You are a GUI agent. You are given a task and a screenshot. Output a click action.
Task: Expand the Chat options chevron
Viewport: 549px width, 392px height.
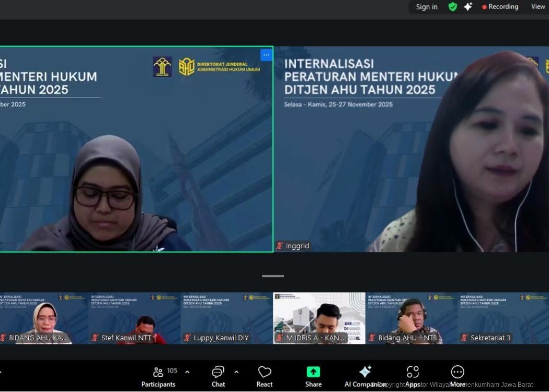click(236, 372)
